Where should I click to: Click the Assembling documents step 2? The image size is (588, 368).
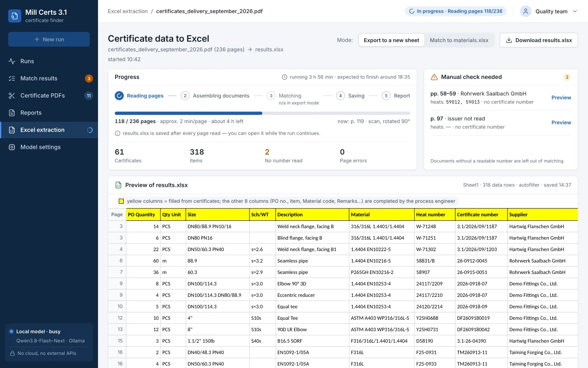point(215,96)
